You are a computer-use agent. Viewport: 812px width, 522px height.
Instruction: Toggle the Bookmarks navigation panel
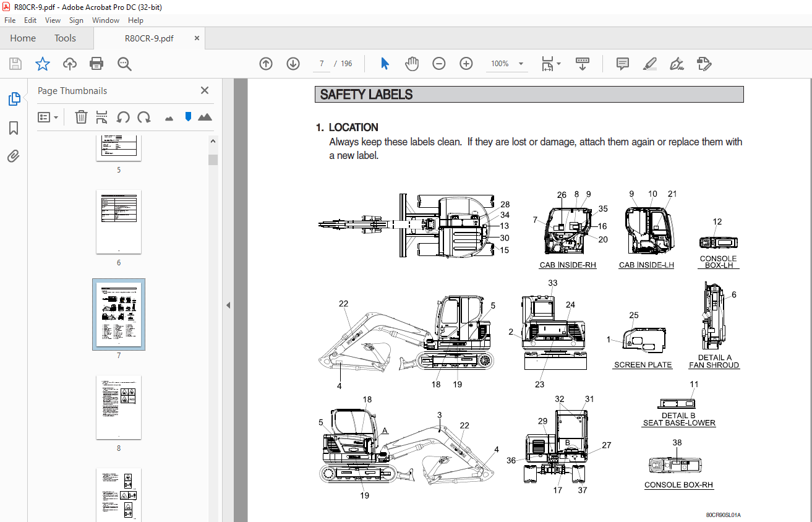tap(14, 128)
